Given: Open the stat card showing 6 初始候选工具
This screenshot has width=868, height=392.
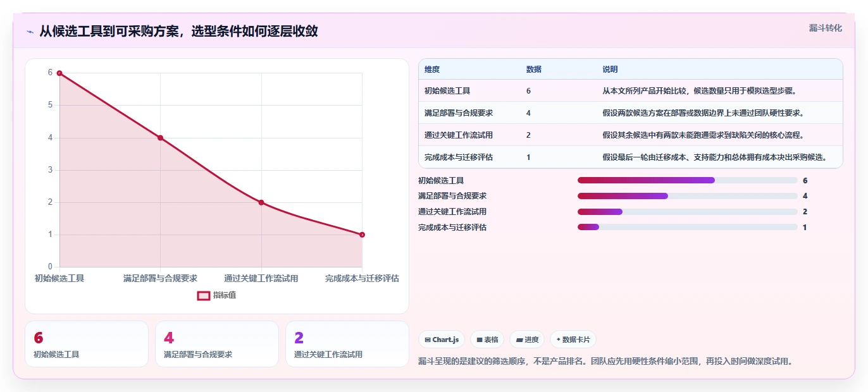Looking at the screenshot, I should point(87,344).
